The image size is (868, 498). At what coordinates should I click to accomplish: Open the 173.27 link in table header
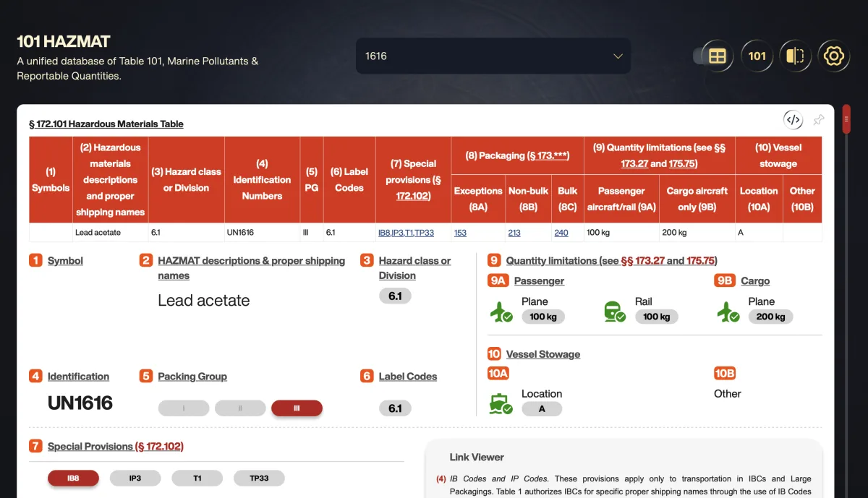pos(634,163)
